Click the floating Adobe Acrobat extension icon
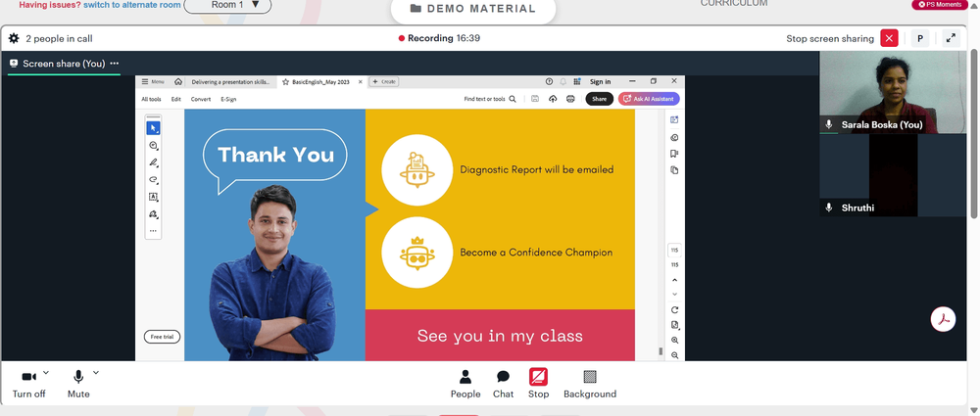The image size is (980, 416). point(943,319)
